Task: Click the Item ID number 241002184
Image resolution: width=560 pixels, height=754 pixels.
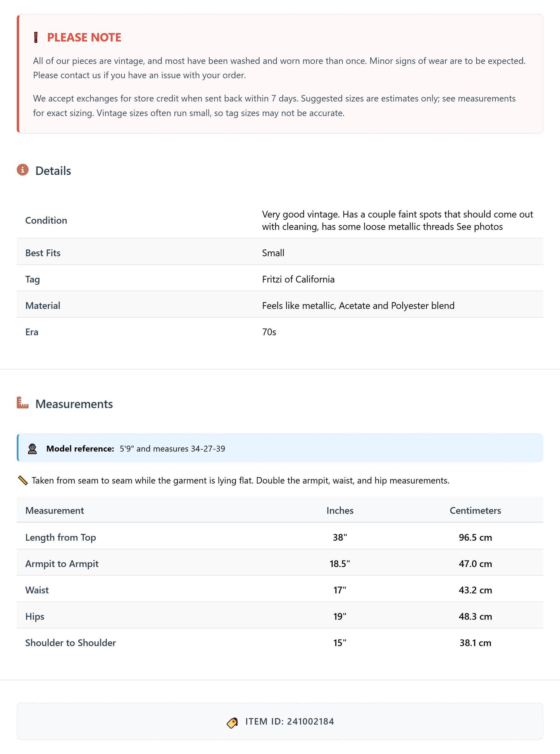Action: pyautogui.click(x=310, y=721)
